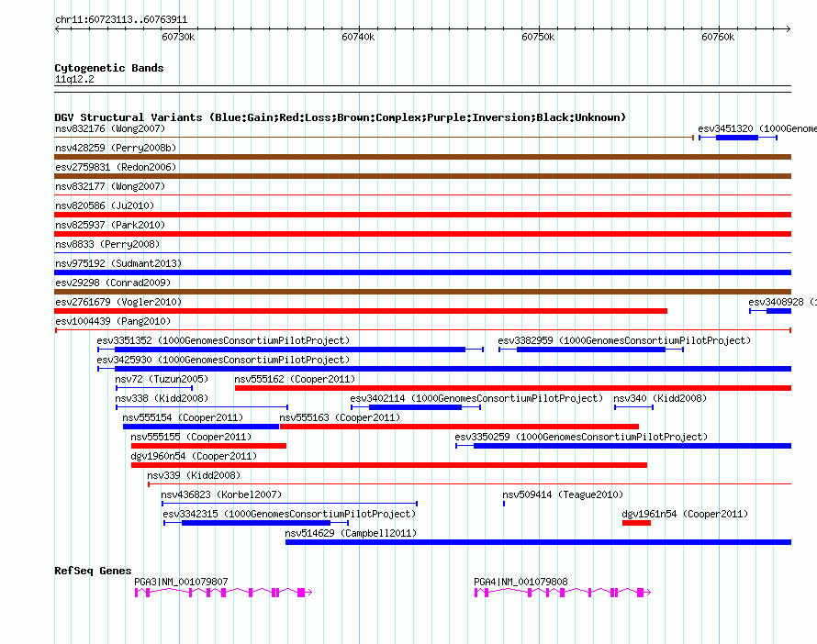Viewport: 817px width, 644px height.
Task: Click the blue esv3342315 gain bar
Action: point(256,523)
